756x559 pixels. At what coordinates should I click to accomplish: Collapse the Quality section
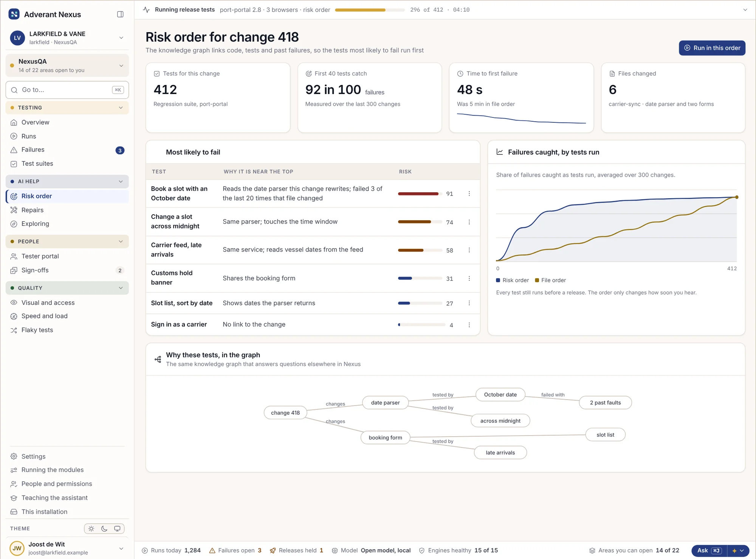click(x=67, y=288)
